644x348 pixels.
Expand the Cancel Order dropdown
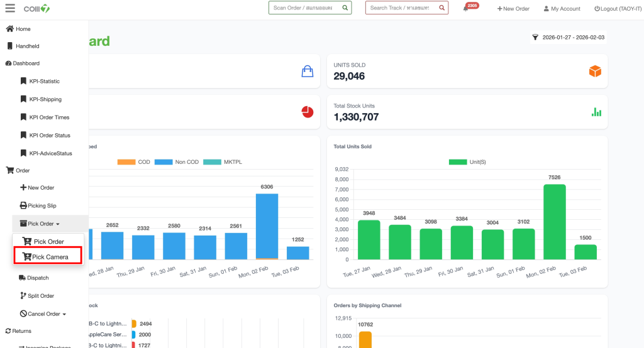point(47,313)
